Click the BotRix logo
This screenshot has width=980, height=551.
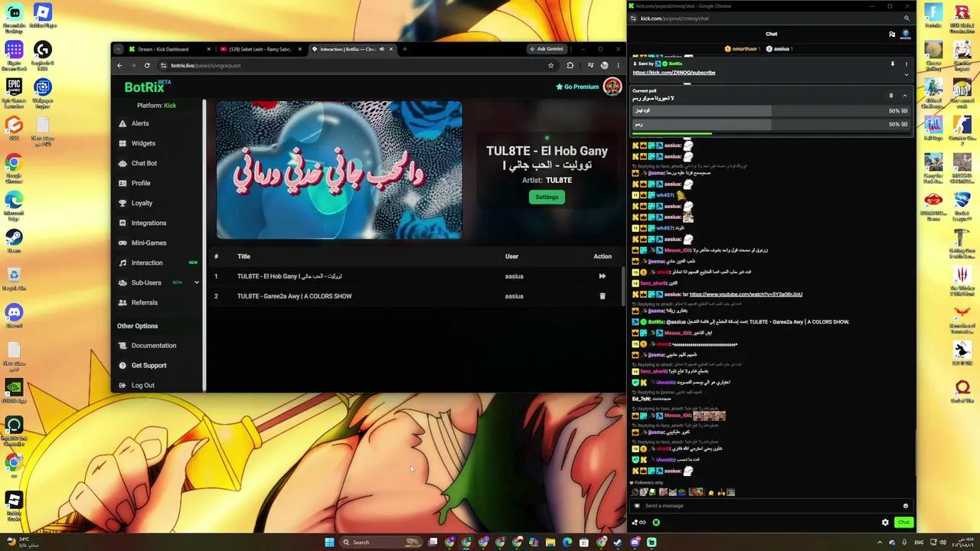point(147,86)
